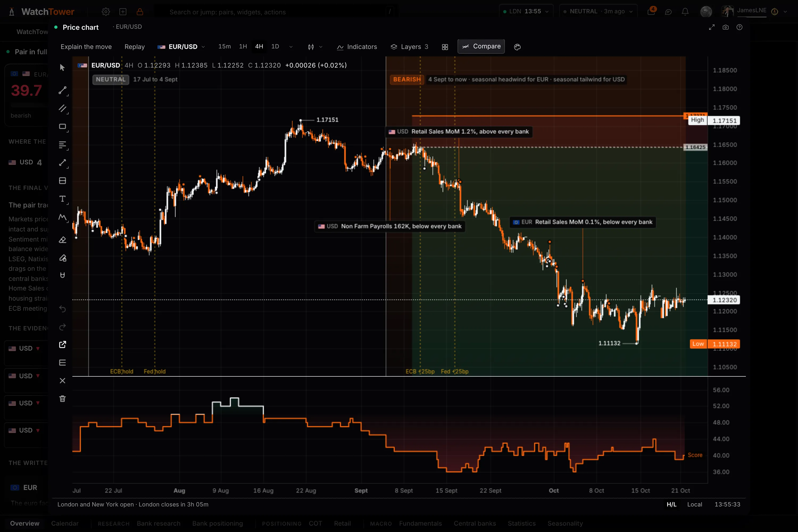This screenshot has height=532, width=798.
Task: Select the eraser tool
Action: [x=63, y=240]
